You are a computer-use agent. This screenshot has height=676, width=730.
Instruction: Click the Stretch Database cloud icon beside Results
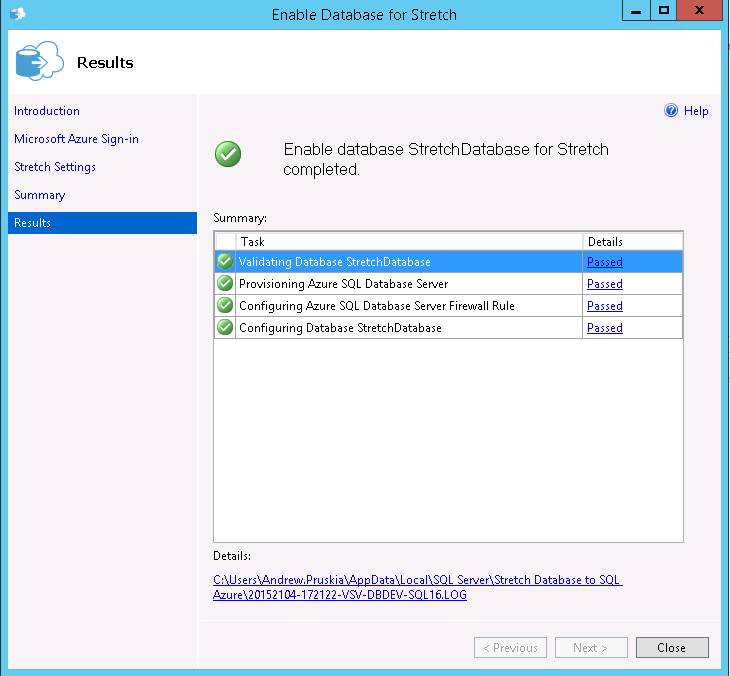point(40,61)
